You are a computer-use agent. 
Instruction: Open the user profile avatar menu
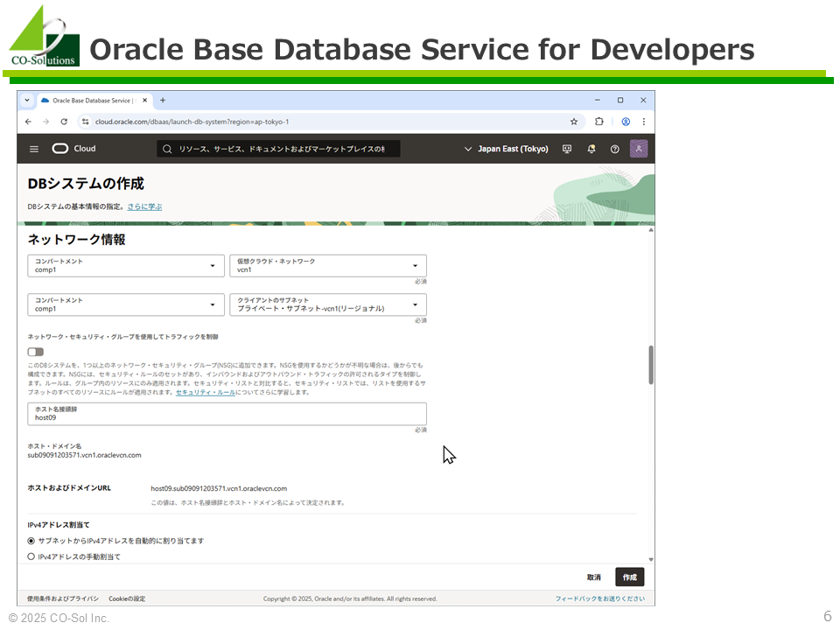click(x=639, y=149)
